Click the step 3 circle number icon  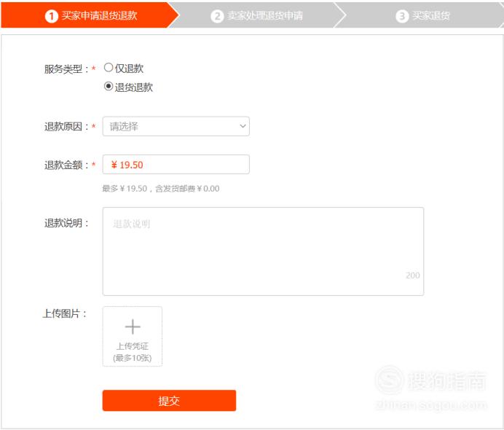(402, 16)
